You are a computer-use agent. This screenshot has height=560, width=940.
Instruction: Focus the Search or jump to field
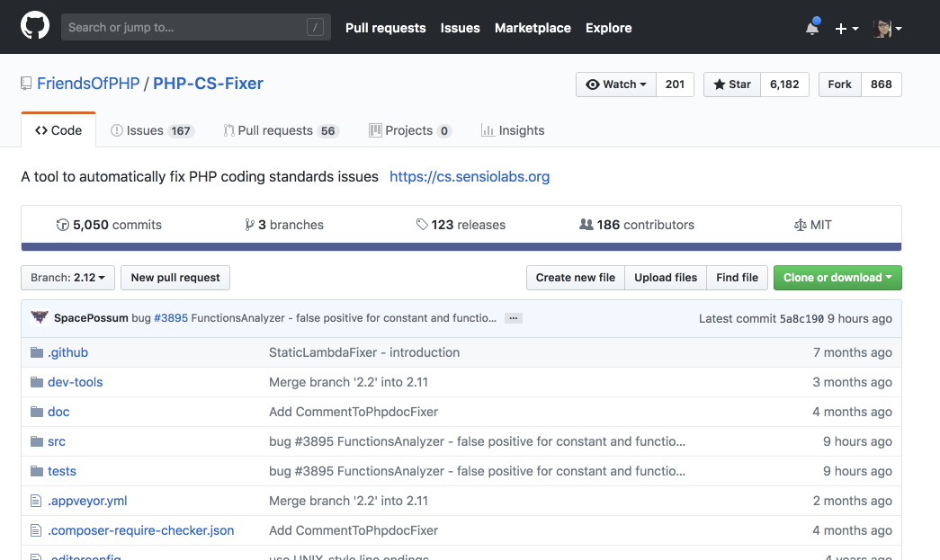(195, 27)
